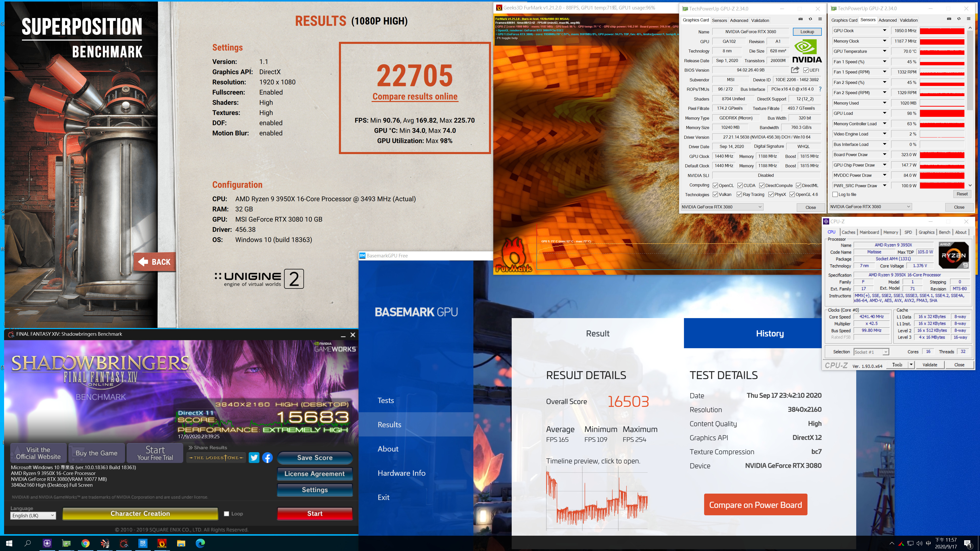Click the refresh icon in the GPU-Z Graphics Card window

810,19
